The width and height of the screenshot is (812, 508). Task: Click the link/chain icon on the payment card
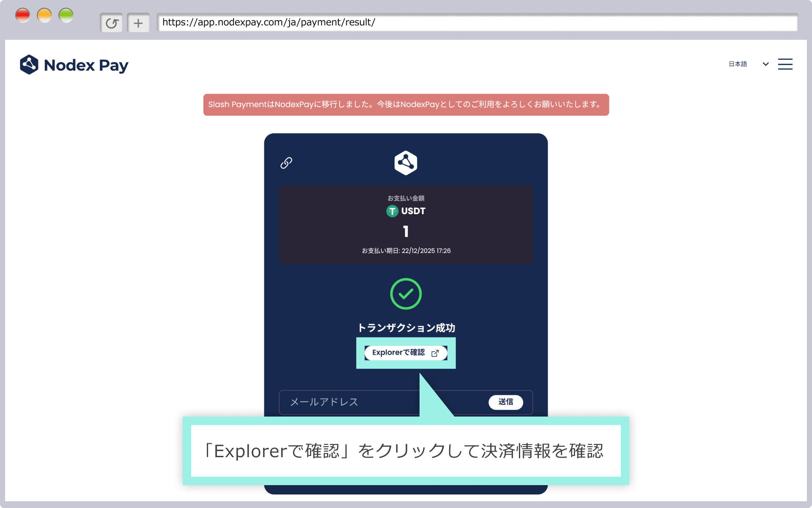287,163
